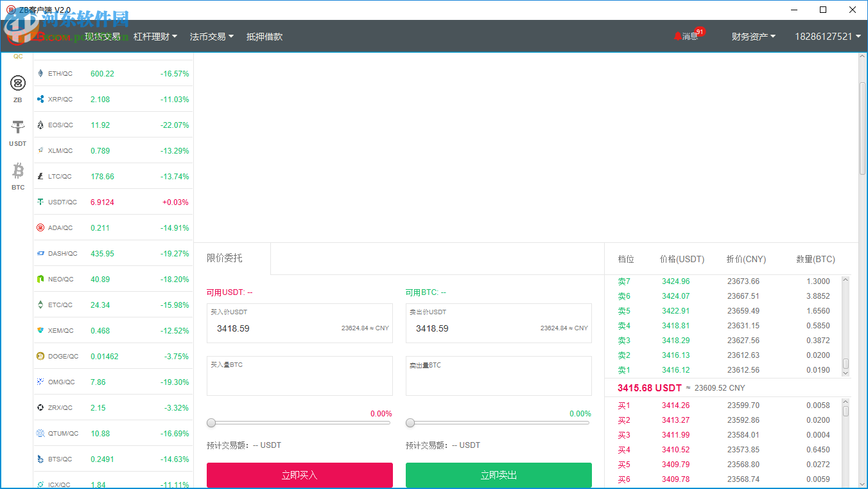The image size is (868, 489).
Task: Switch to BTC market using sidebar icon
Action: [18, 170]
